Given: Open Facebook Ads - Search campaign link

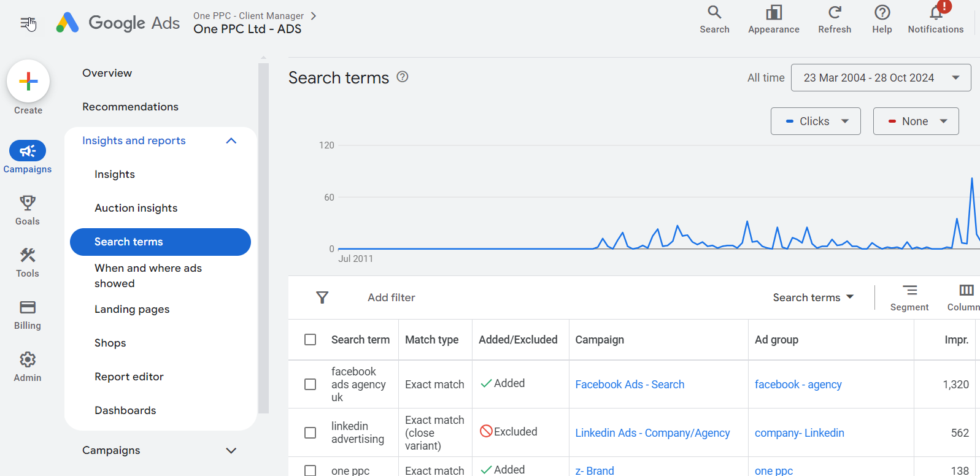Looking at the screenshot, I should coord(630,385).
